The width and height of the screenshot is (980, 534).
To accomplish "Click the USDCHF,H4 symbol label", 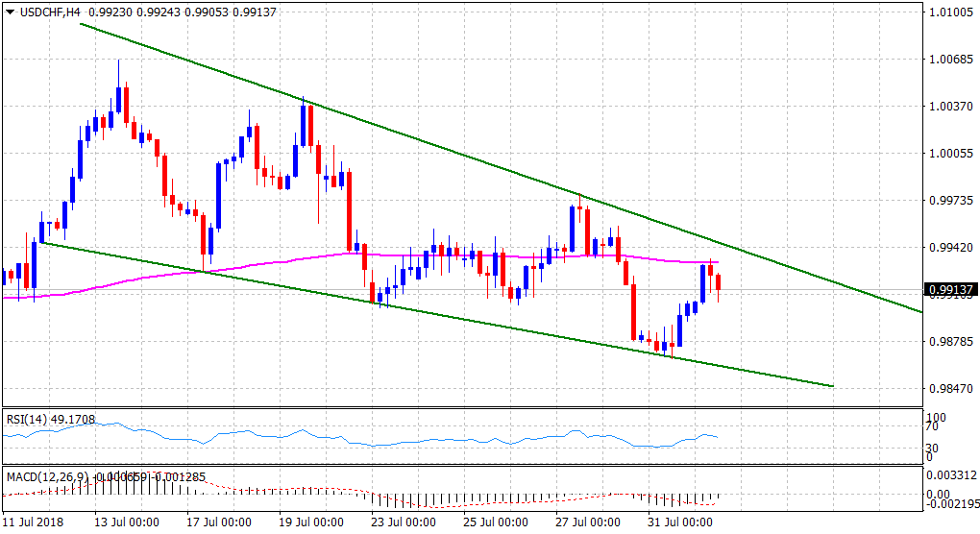I will coord(48,13).
